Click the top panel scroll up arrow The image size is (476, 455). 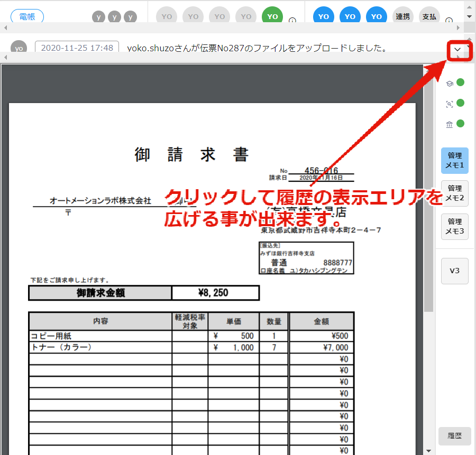(469, 7)
